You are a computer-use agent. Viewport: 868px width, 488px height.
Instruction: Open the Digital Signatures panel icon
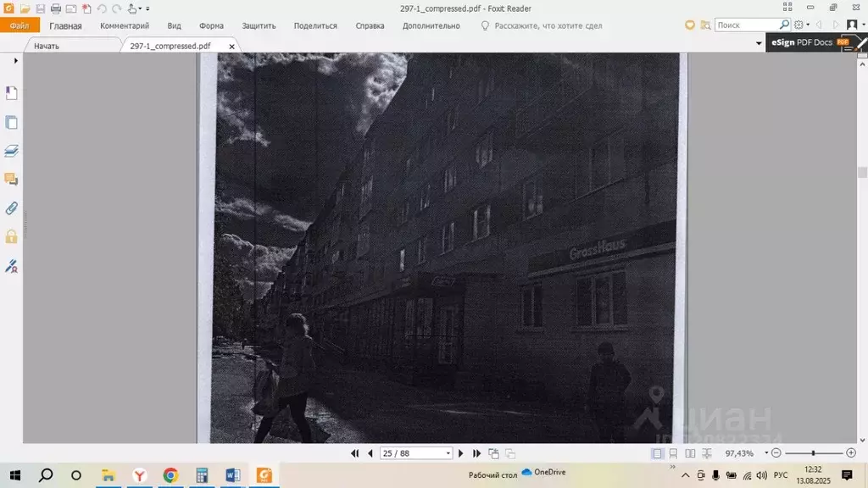coord(11,266)
